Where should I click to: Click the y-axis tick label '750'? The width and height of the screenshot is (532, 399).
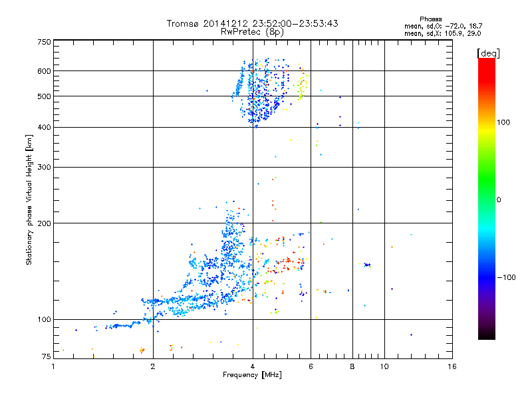(44, 42)
